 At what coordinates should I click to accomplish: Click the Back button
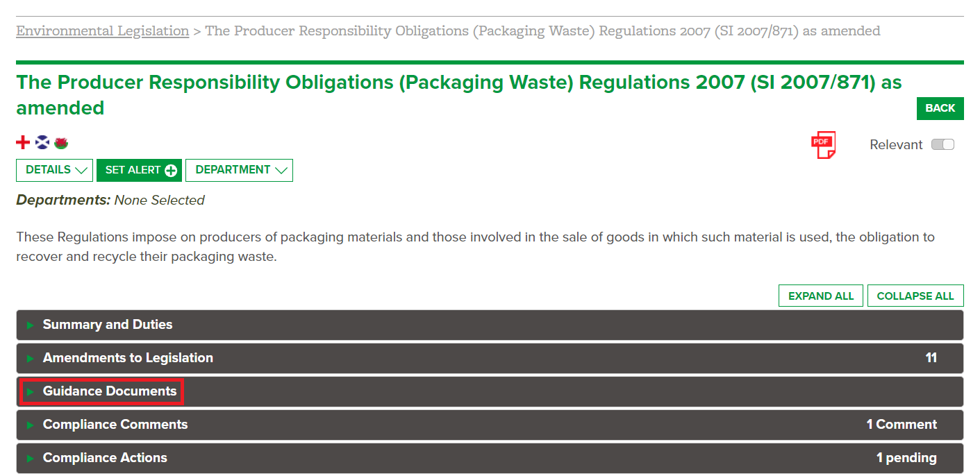click(940, 108)
